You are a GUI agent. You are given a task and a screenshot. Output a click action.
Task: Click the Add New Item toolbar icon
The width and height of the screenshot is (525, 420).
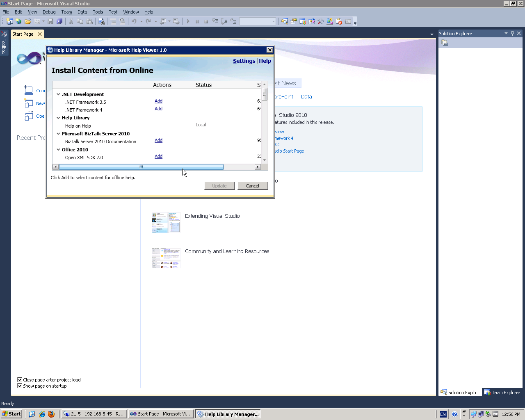click(x=37, y=21)
